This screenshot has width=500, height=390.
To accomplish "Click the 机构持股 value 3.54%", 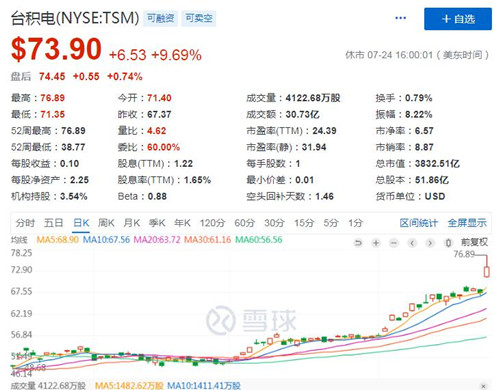I will (74, 196).
